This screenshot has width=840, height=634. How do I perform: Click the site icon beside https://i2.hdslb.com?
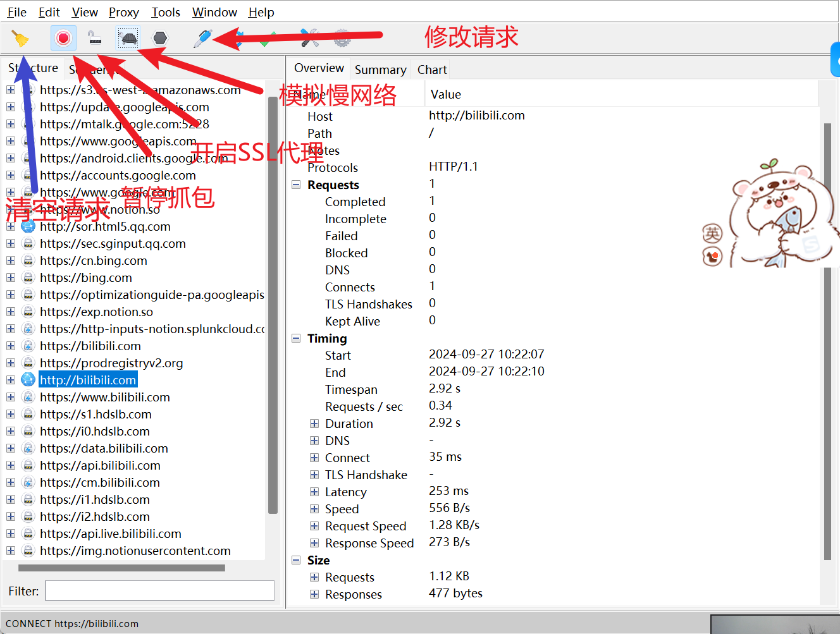tap(28, 516)
